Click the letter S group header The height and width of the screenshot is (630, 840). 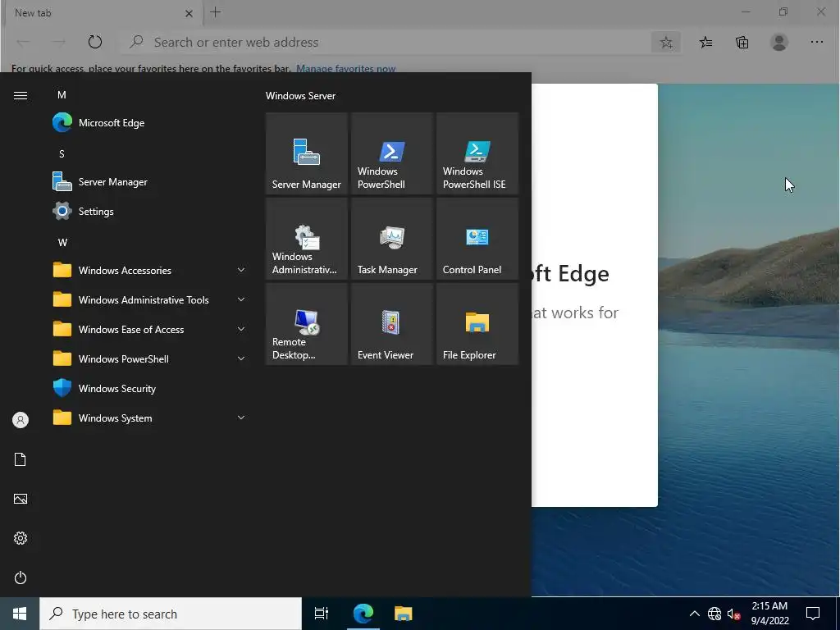(62, 153)
